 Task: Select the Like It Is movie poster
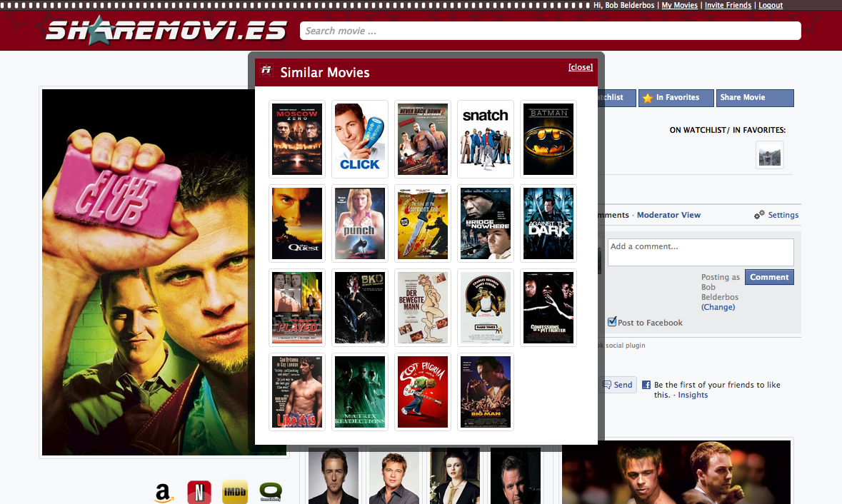[297, 392]
